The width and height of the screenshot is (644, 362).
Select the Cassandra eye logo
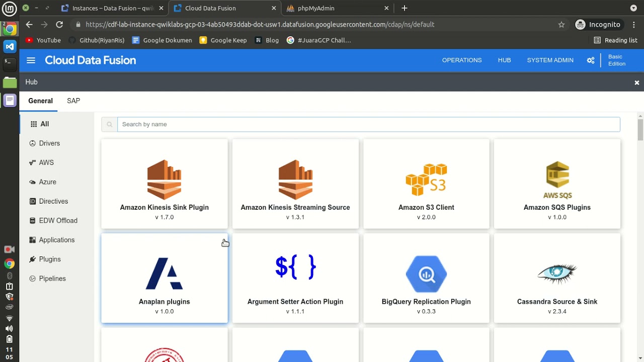(x=557, y=273)
